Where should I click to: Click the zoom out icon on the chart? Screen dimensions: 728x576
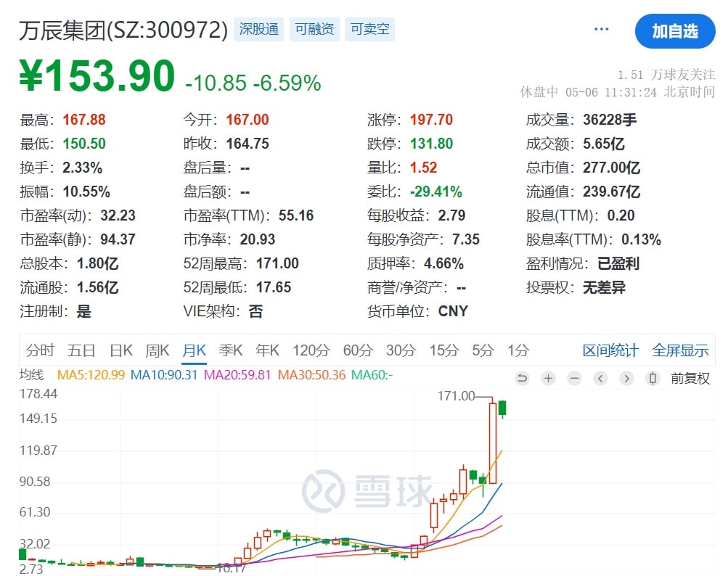coord(573,378)
